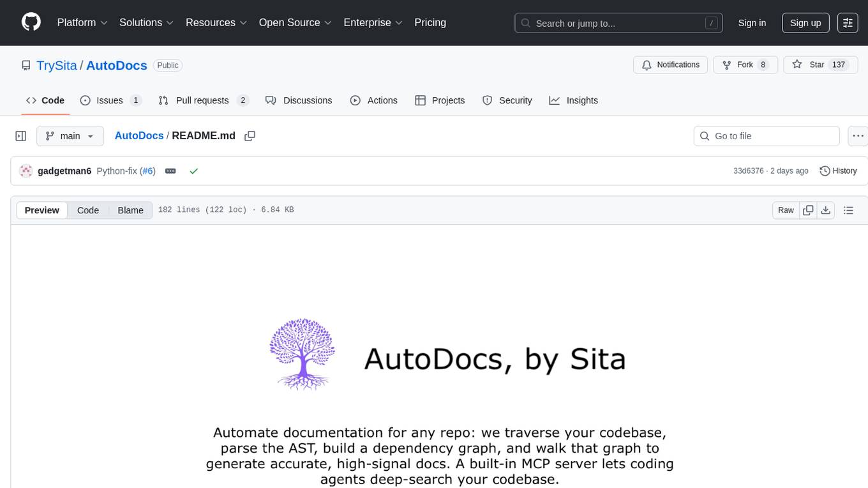Switch to the Code tab
Image resolution: width=868 pixels, height=488 pixels.
tap(45, 100)
